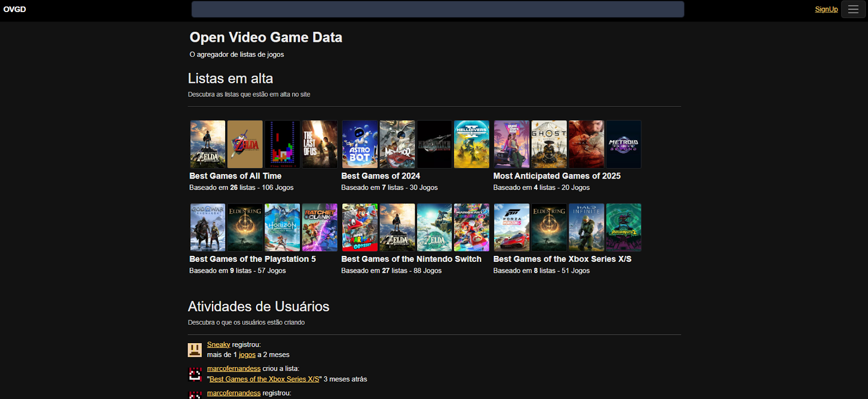This screenshot has height=399, width=868.
Task: Open the Astro Bot cover
Action: (360, 144)
